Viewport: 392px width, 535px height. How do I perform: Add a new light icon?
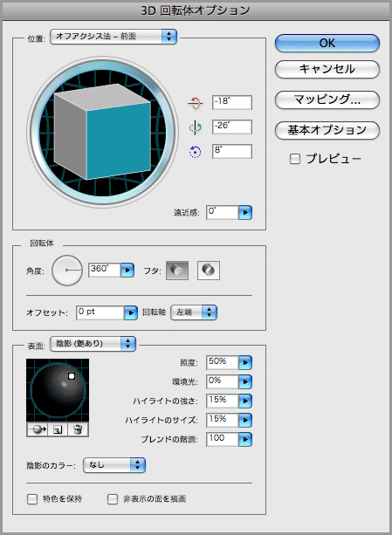pyautogui.click(x=58, y=429)
